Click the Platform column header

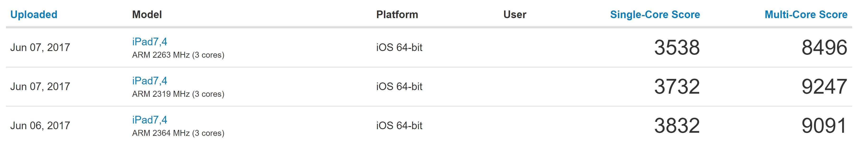tap(397, 15)
